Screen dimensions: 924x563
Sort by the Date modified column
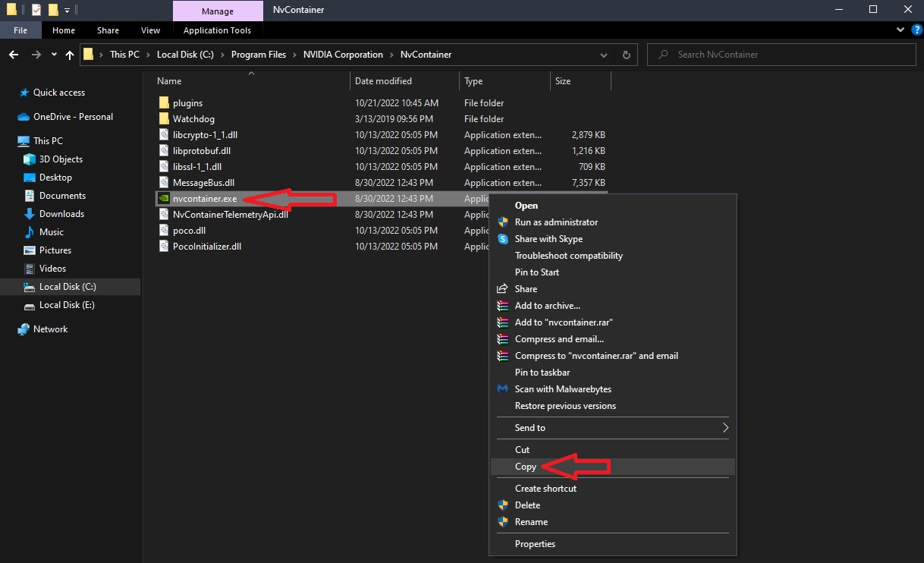click(383, 81)
